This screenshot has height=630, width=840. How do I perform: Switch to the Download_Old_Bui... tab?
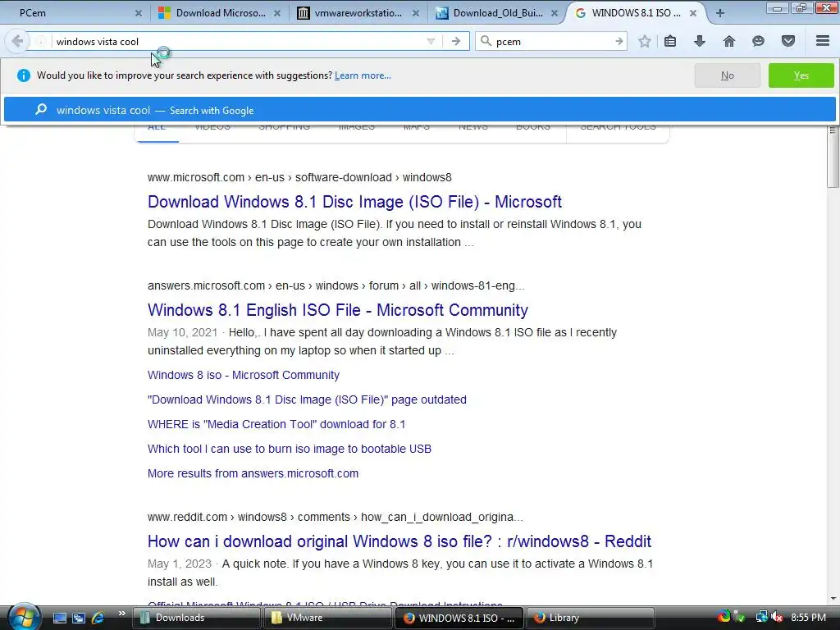click(x=496, y=13)
